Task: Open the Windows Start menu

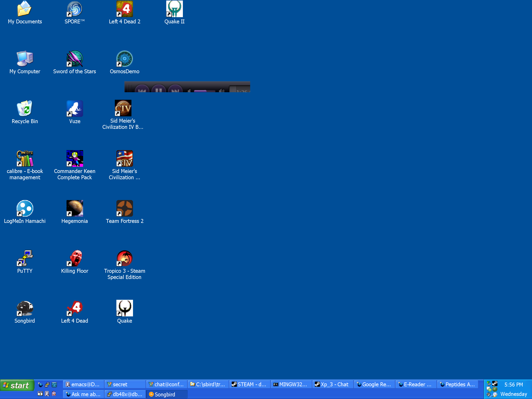Action: coord(17,385)
